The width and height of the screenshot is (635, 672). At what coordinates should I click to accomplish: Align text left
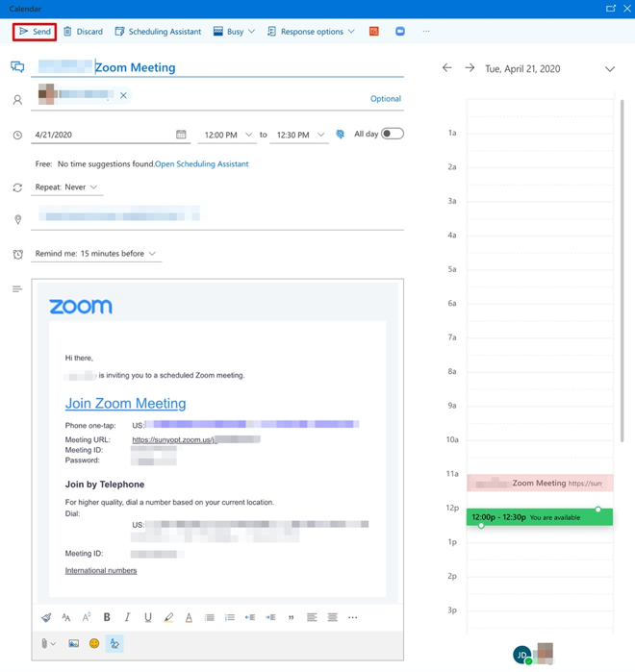(312, 617)
